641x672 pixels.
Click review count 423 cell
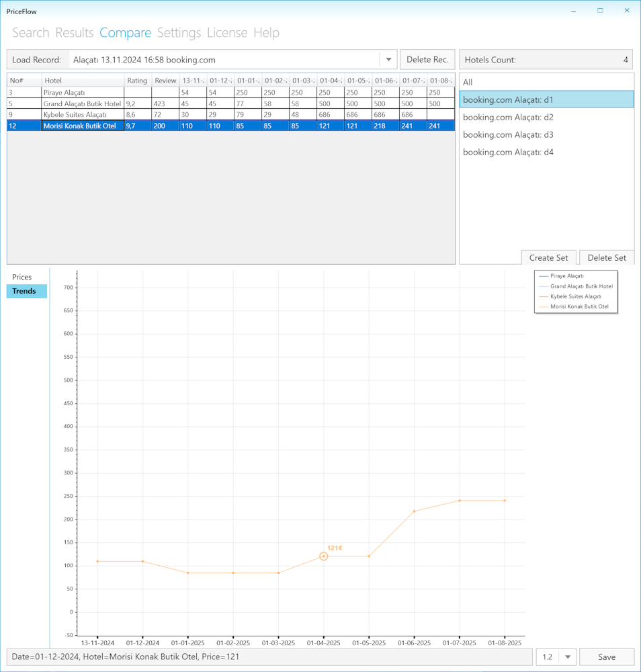pos(165,103)
